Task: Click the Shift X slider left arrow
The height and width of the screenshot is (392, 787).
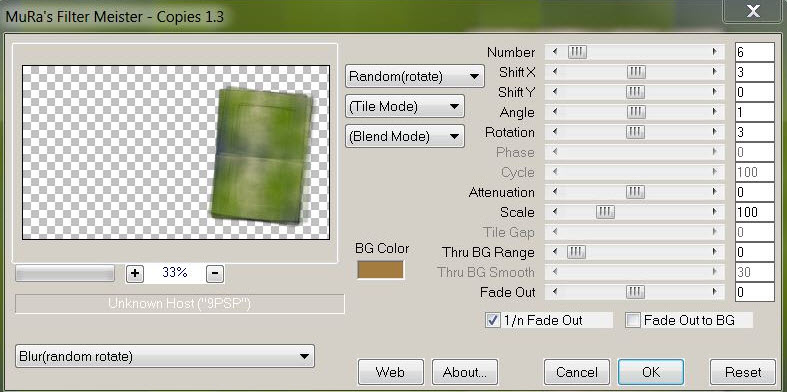Action: coord(555,72)
